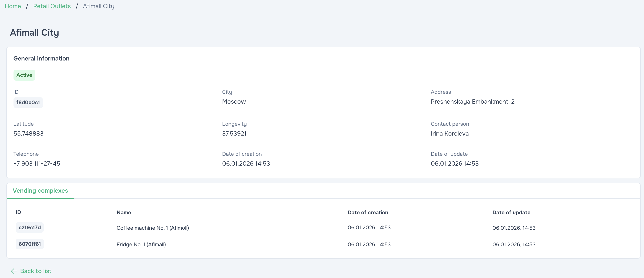
Task: Click the Afimall City page title
Action: [x=34, y=32]
